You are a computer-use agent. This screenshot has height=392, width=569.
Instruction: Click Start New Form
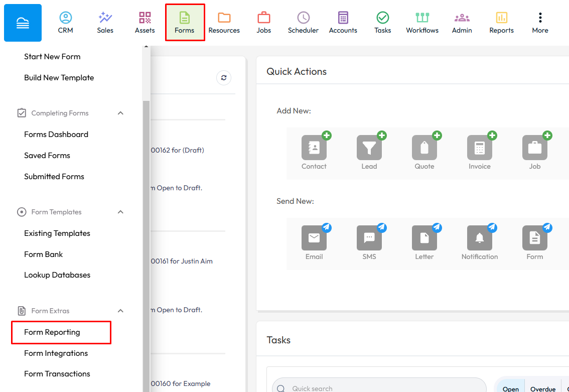pyautogui.click(x=52, y=57)
